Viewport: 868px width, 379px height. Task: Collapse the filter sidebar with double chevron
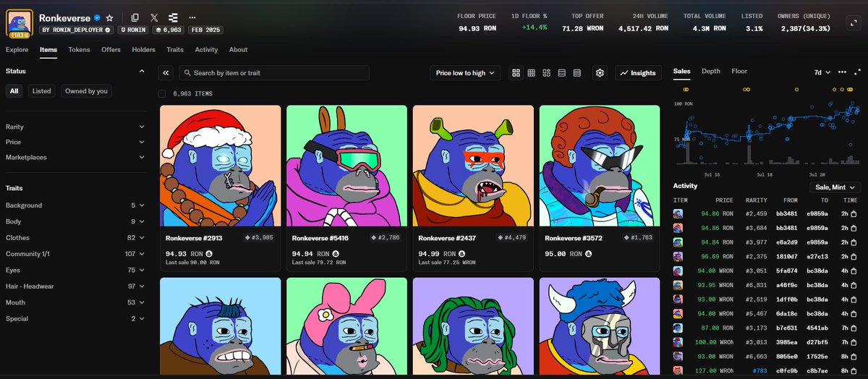[x=166, y=73]
